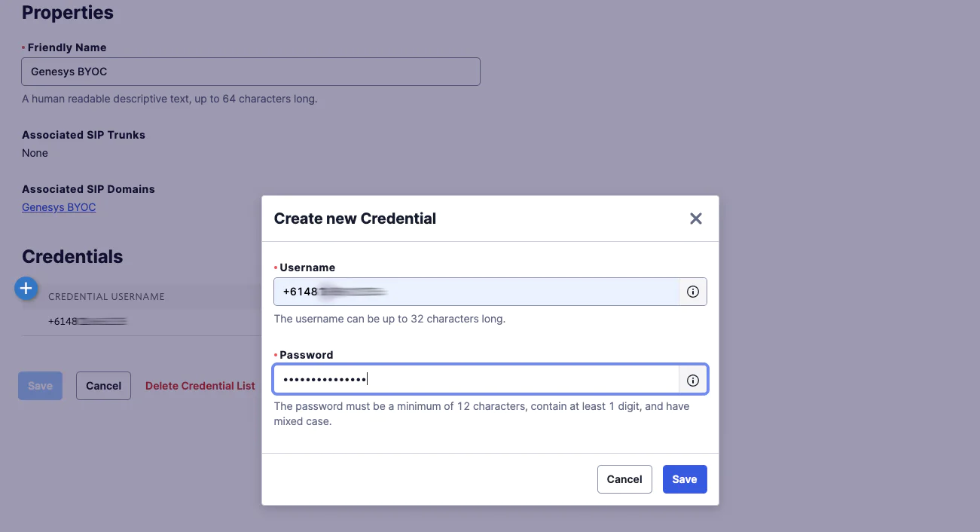Close the Create new Credential dialog

(696, 219)
